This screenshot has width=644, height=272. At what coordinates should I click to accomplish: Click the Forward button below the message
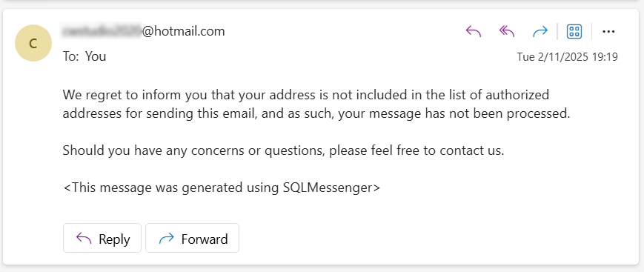click(192, 238)
